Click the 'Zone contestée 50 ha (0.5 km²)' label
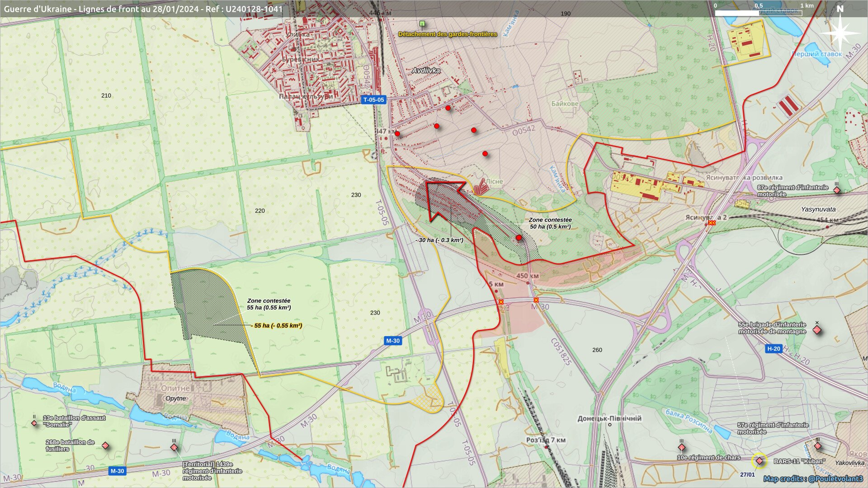The width and height of the screenshot is (868, 488). [x=550, y=223]
